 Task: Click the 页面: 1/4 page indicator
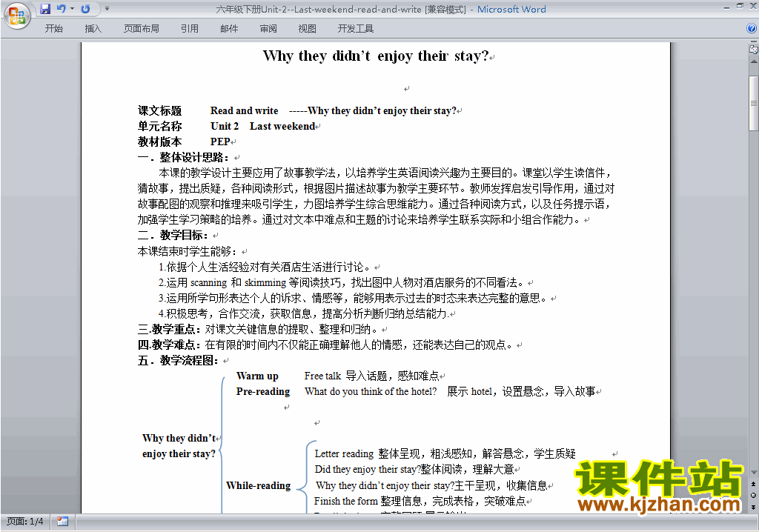[24, 522]
